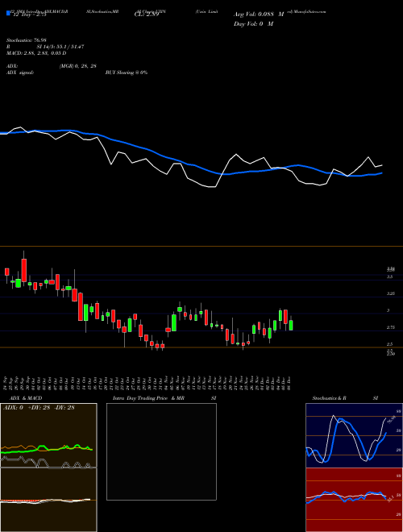Click the 'Stochastics & R' panel title
This screenshot has height=532, width=403.
tap(330, 398)
